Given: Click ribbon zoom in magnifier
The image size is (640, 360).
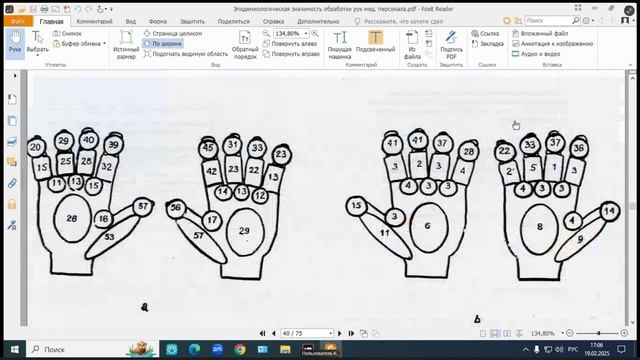Looking at the screenshot, I should (x=315, y=33).
